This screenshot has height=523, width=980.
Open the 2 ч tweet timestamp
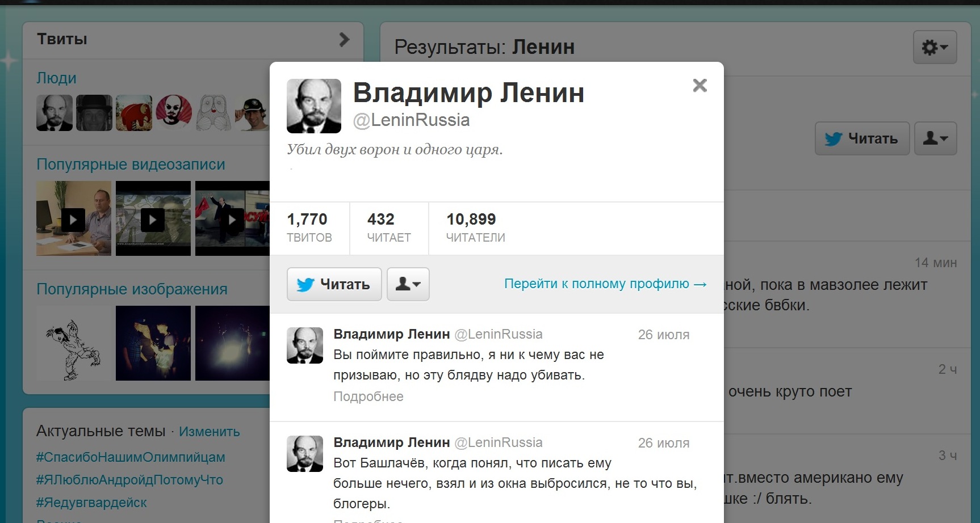[948, 370]
